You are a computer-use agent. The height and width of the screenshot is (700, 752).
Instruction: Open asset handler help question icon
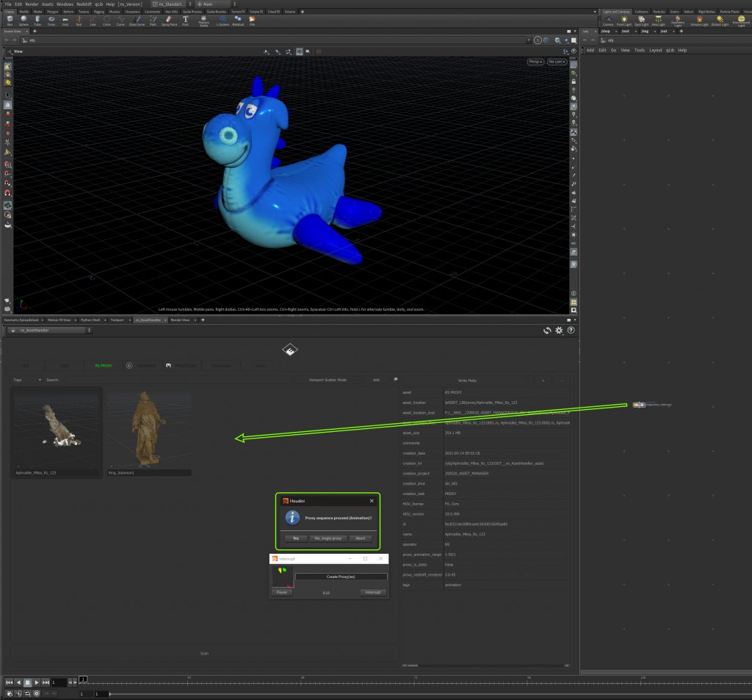[x=571, y=331]
